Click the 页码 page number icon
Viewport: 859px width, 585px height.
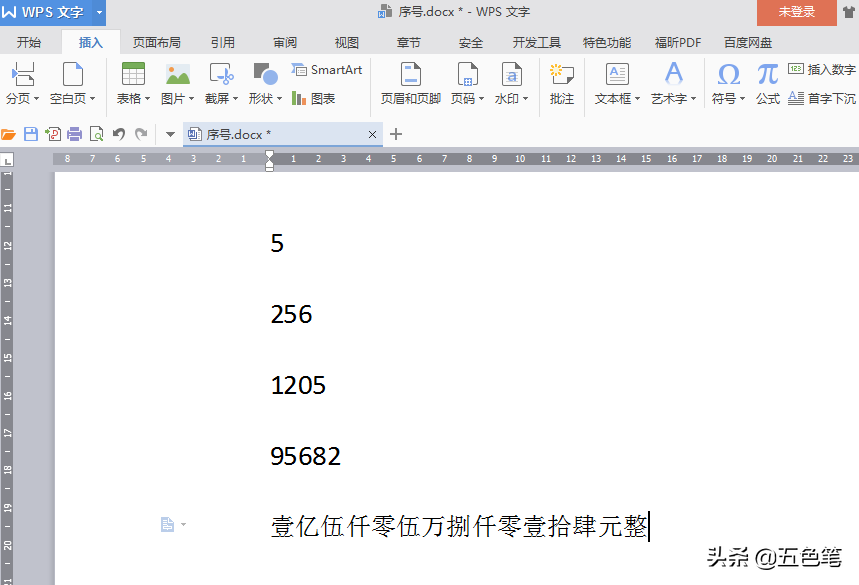[467, 74]
